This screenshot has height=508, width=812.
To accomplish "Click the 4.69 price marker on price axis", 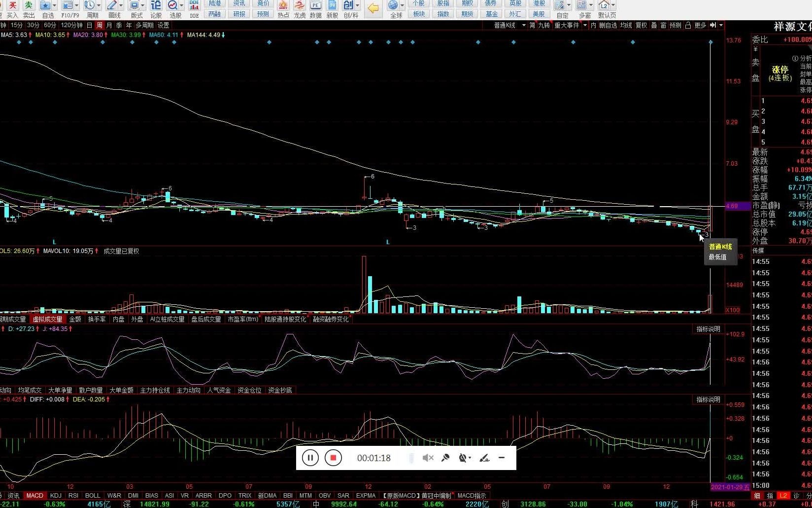I will 737,206.
